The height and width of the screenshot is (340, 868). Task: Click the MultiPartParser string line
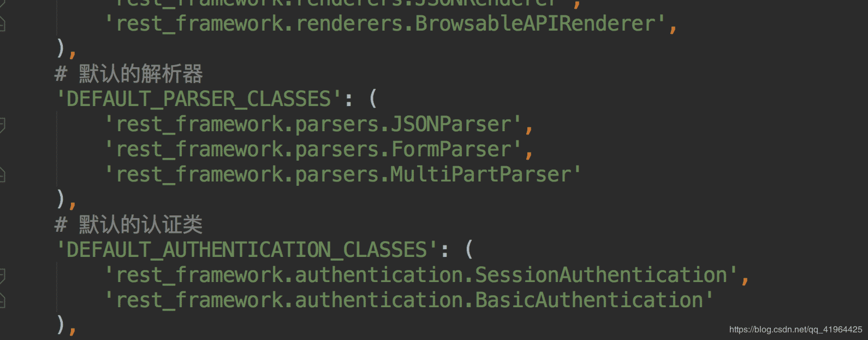coord(343,175)
